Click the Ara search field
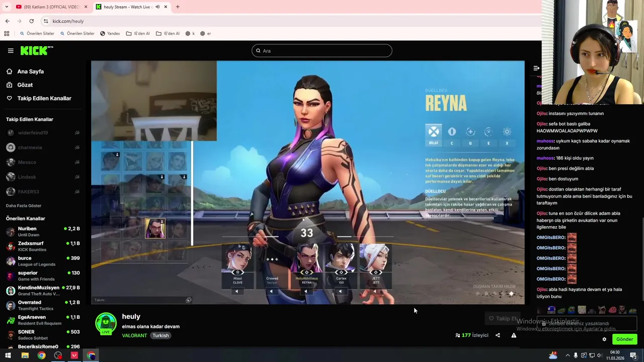The height and width of the screenshot is (362, 644). point(321,51)
